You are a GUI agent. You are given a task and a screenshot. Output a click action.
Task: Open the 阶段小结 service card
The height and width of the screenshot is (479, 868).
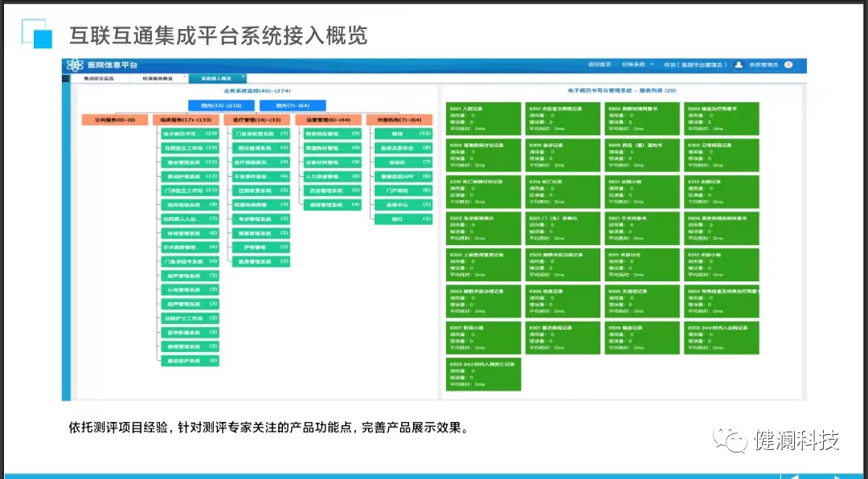pyautogui.click(x=483, y=338)
